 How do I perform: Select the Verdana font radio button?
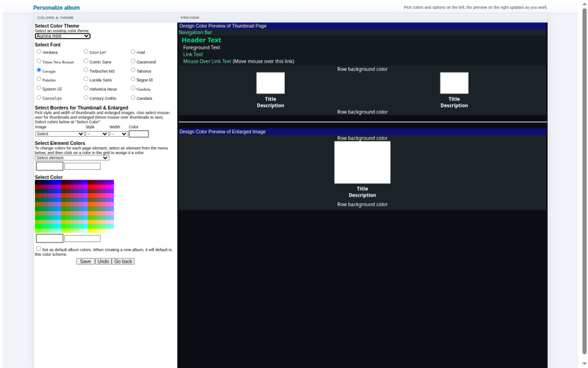point(39,51)
